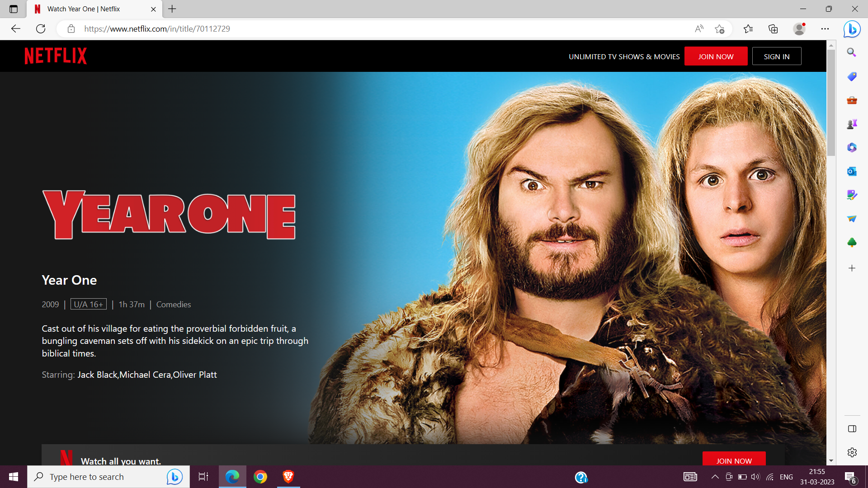Show hidden tray icons chevron
868x488 pixels.
(x=715, y=477)
